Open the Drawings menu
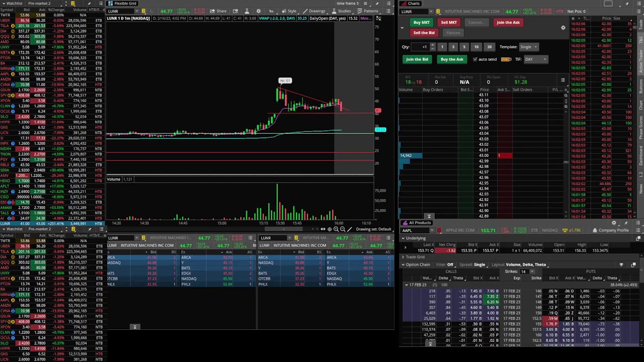This screenshot has height=362, width=644. coord(314,11)
